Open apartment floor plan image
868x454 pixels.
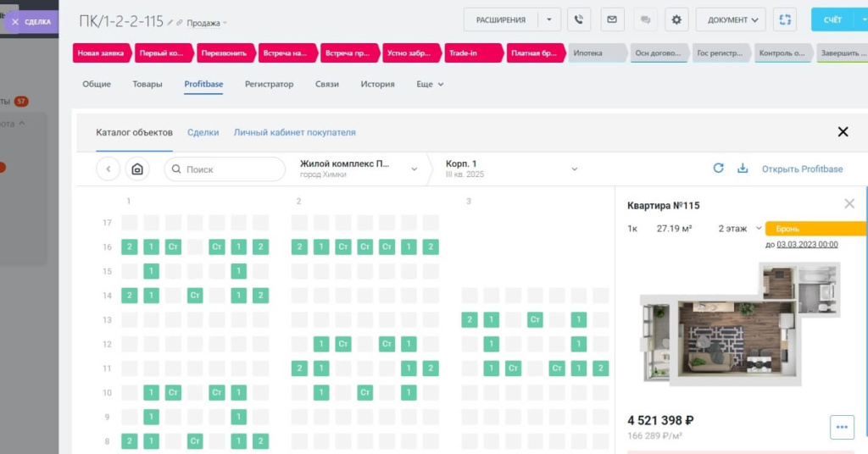(x=739, y=324)
